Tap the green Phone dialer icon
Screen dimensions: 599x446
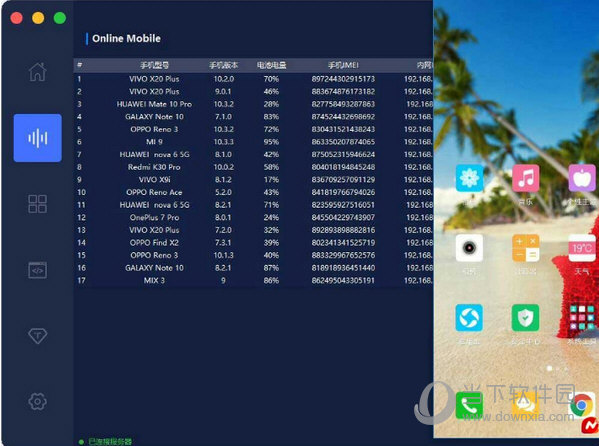[469, 405]
